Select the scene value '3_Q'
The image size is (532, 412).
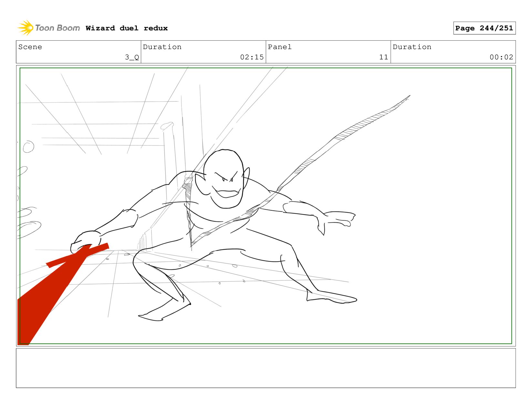pos(132,57)
